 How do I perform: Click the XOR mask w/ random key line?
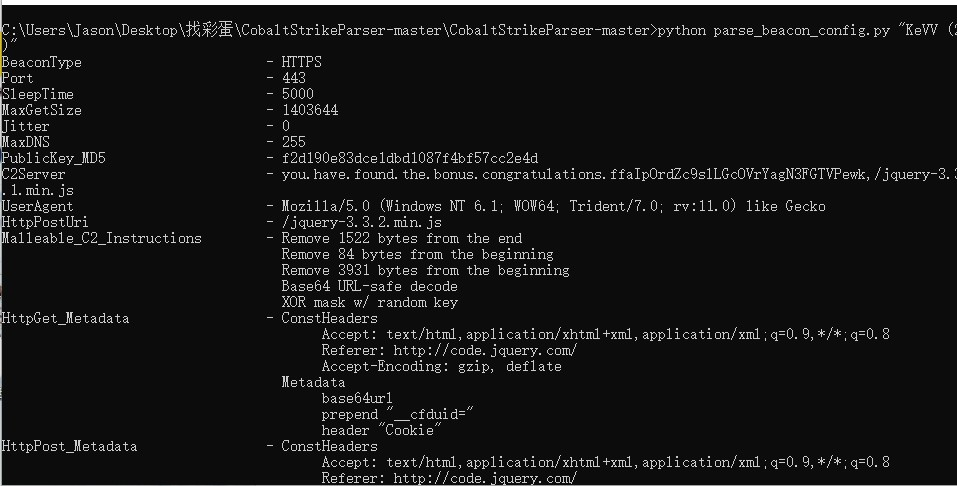pos(369,302)
